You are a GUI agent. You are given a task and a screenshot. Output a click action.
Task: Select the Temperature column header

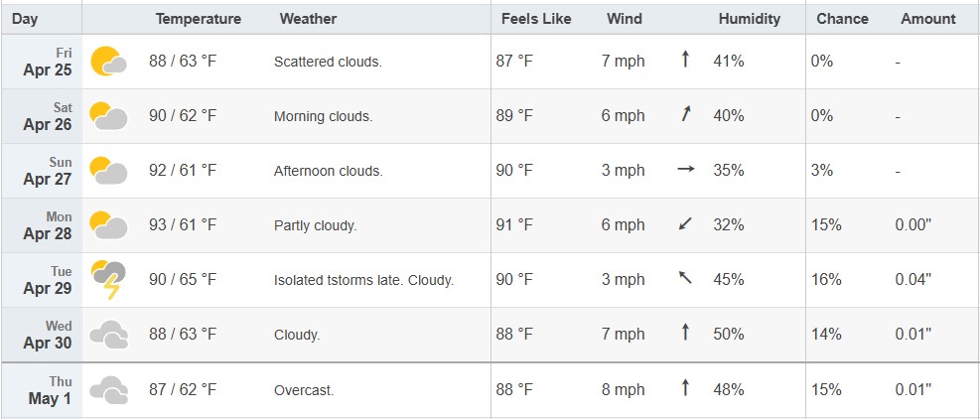(x=199, y=19)
